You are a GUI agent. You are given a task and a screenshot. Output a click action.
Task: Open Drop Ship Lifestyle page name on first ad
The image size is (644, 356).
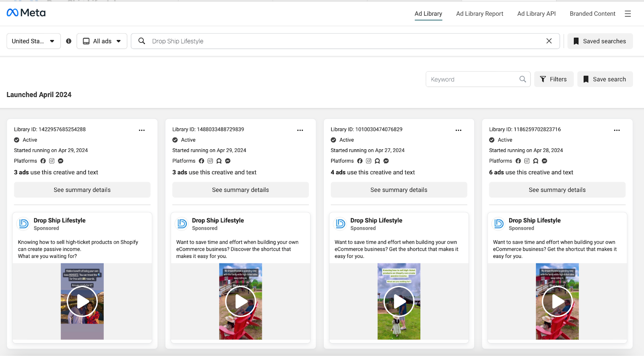tap(60, 220)
